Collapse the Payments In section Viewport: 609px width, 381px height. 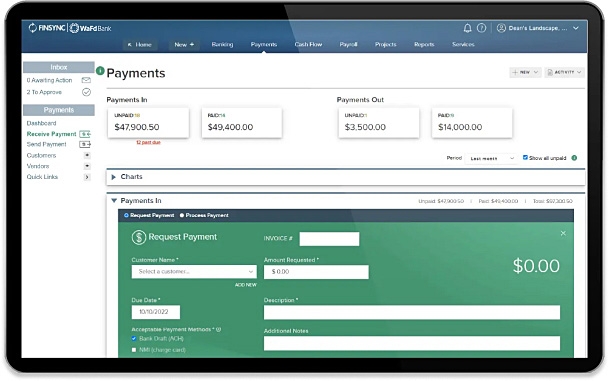[x=114, y=201]
